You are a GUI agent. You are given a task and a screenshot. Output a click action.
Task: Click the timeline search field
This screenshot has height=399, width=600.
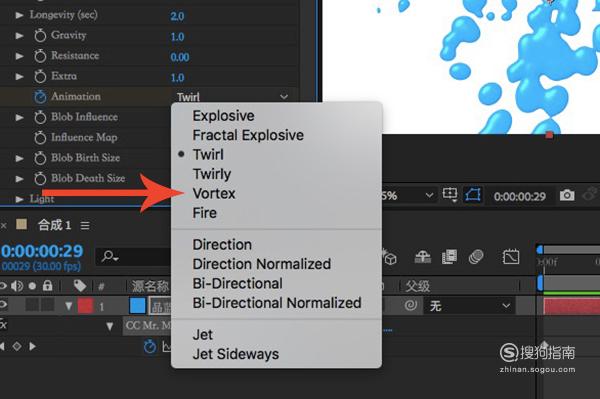[x=134, y=256]
